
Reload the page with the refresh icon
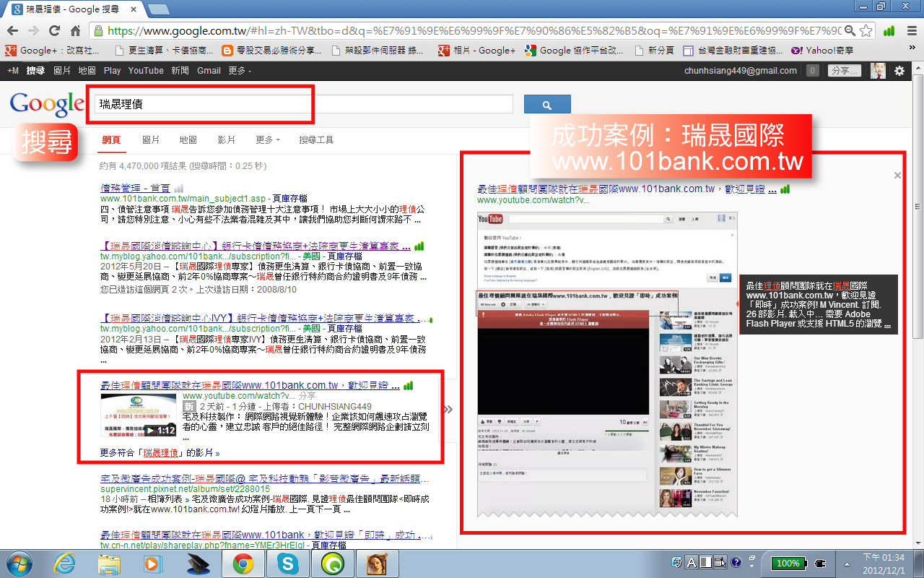coord(54,31)
